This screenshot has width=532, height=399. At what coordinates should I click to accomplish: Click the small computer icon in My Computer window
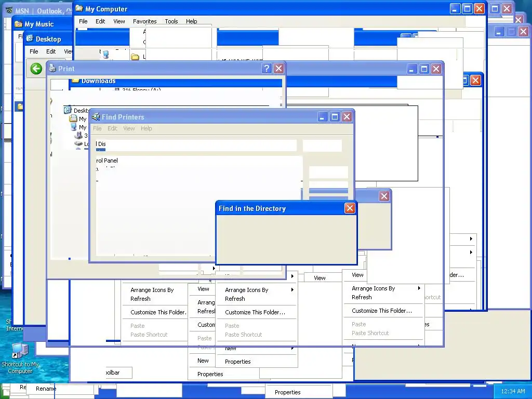[106, 55]
